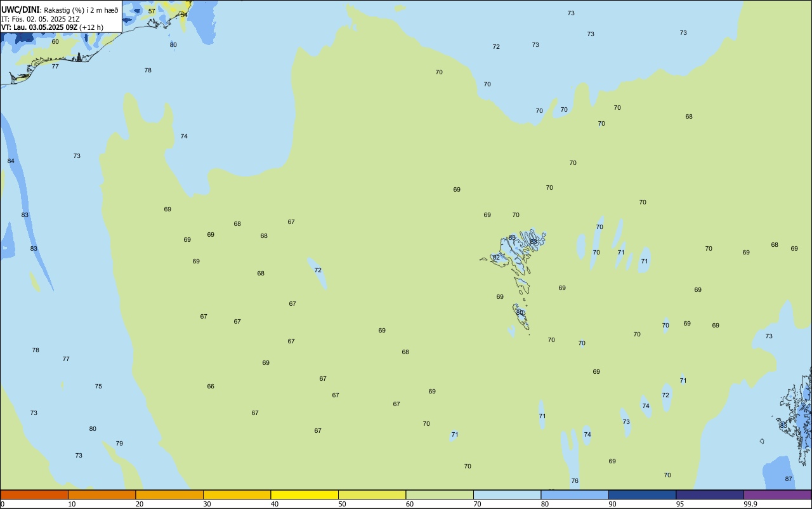Click the medium blue 80–90 legend swatch
The image size is (812, 509).
575,494
